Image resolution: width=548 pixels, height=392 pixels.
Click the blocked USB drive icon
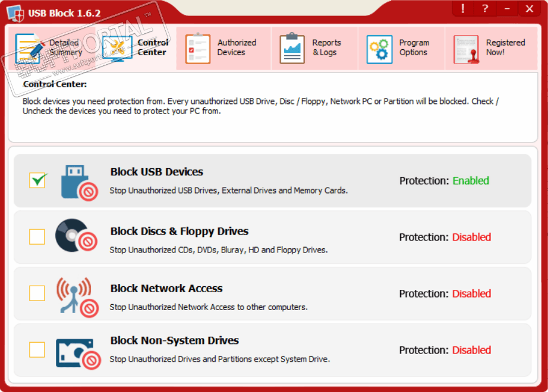click(79, 183)
